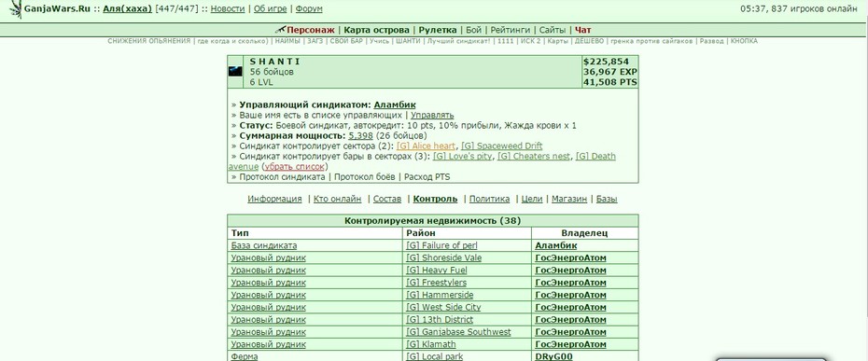Click the ДЕШЕВО ad link
The height and width of the screenshot is (361, 868).
click(589, 41)
